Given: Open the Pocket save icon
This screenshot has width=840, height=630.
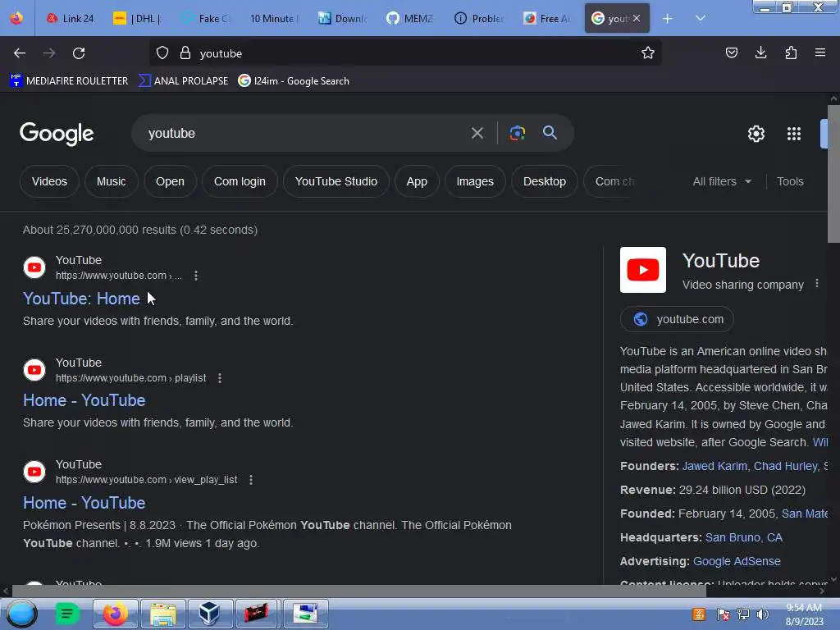Looking at the screenshot, I should [731, 52].
